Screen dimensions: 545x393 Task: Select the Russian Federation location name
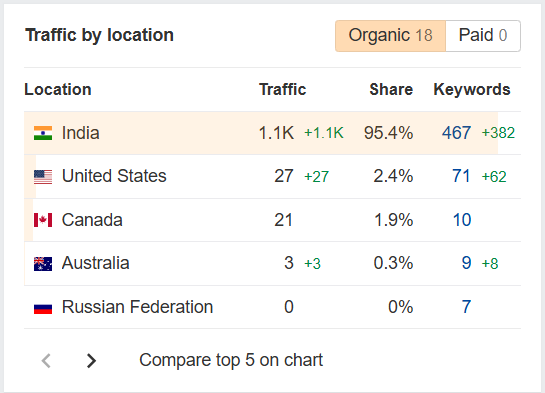click(x=137, y=307)
